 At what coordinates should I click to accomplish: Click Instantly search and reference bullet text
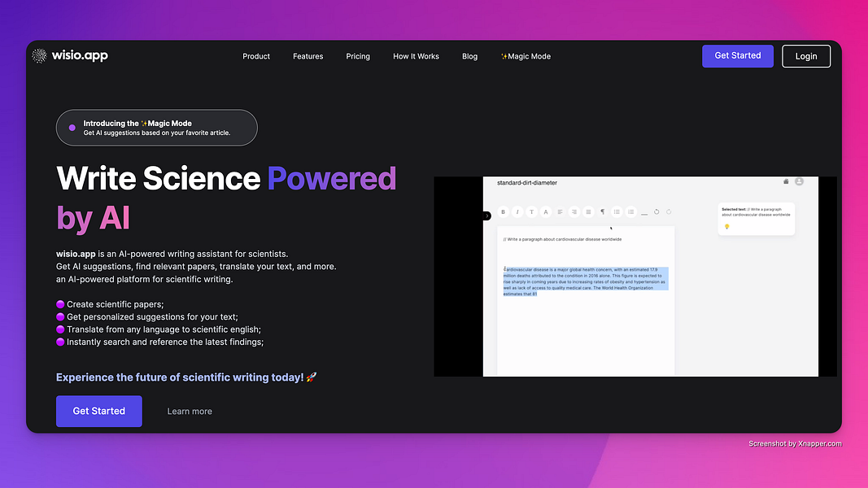coord(165,342)
